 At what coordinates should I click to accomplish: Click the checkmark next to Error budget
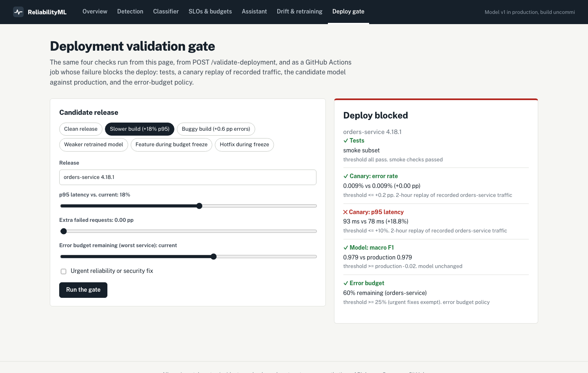[x=346, y=283]
